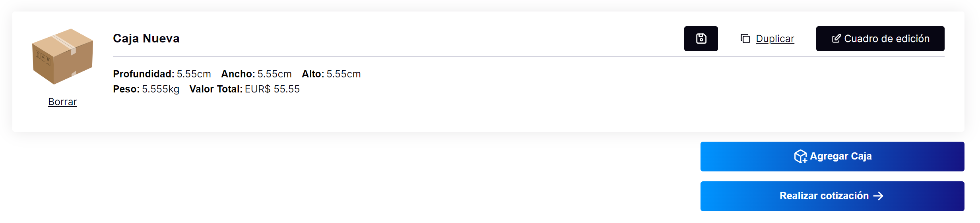Click the 5.555kg weight figure
Viewport: 980px width, 223px height.
(x=161, y=89)
